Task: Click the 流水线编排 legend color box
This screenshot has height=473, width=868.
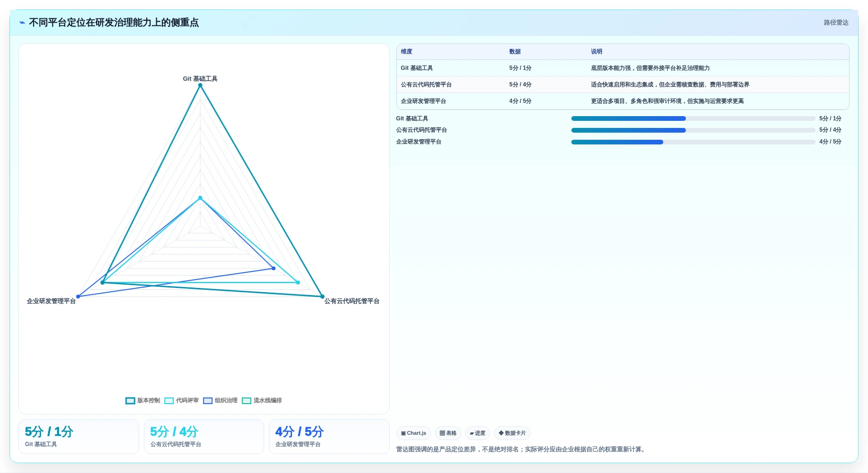Action: click(246, 401)
